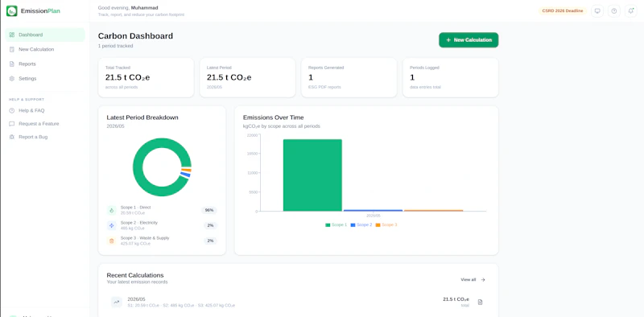
Task: Click the Periods Logged card
Action: [x=451, y=77]
